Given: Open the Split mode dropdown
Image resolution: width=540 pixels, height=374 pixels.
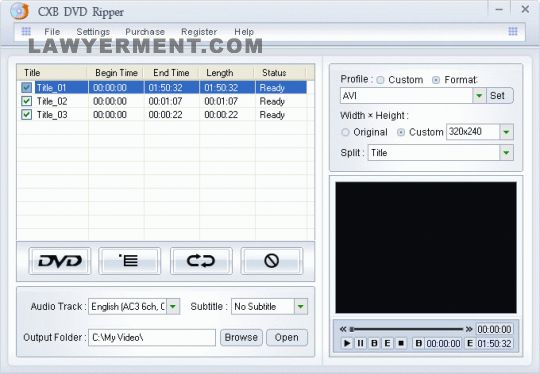Looking at the screenshot, I should [506, 153].
